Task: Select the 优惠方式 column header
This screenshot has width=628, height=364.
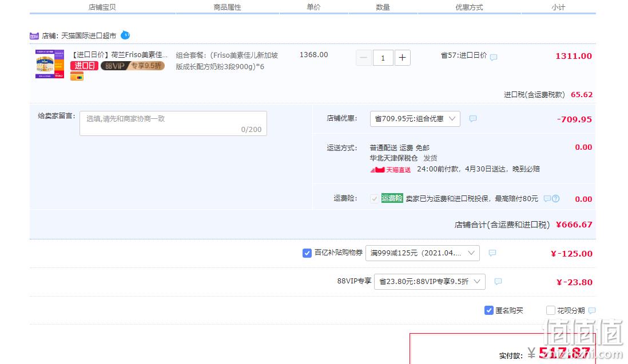Action: pyautogui.click(x=469, y=7)
